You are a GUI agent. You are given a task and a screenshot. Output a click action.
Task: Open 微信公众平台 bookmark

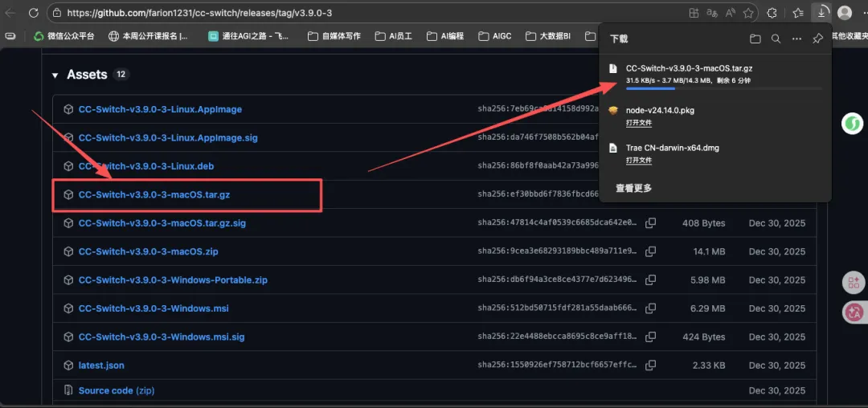[x=64, y=36]
